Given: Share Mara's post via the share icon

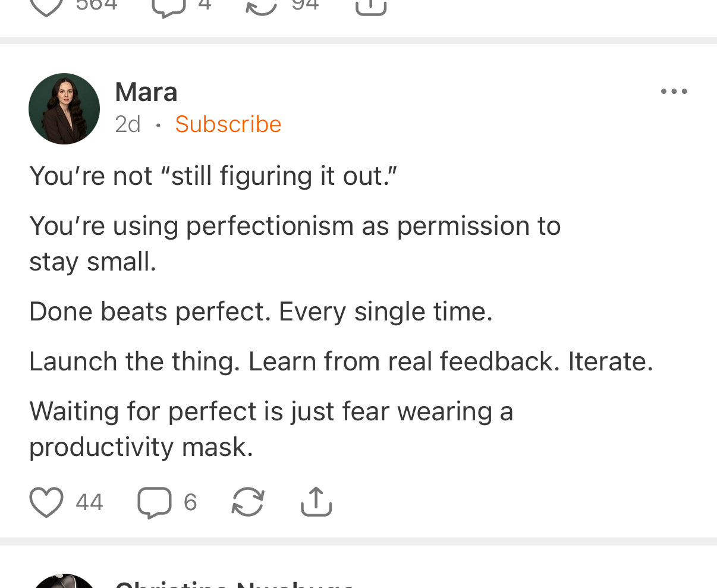Looking at the screenshot, I should [316, 502].
